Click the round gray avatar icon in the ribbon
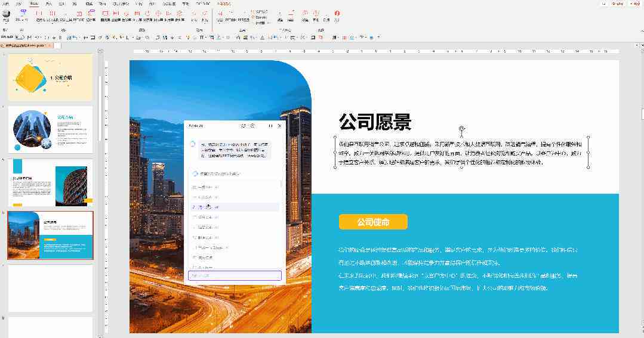This screenshot has width=644, height=338. (x=6, y=14)
